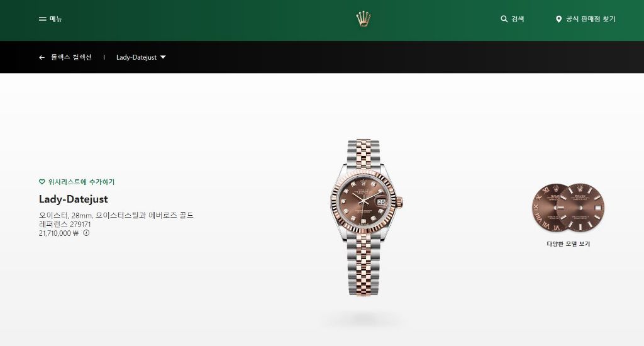Click the search magnifier icon

[x=504, y=19]
